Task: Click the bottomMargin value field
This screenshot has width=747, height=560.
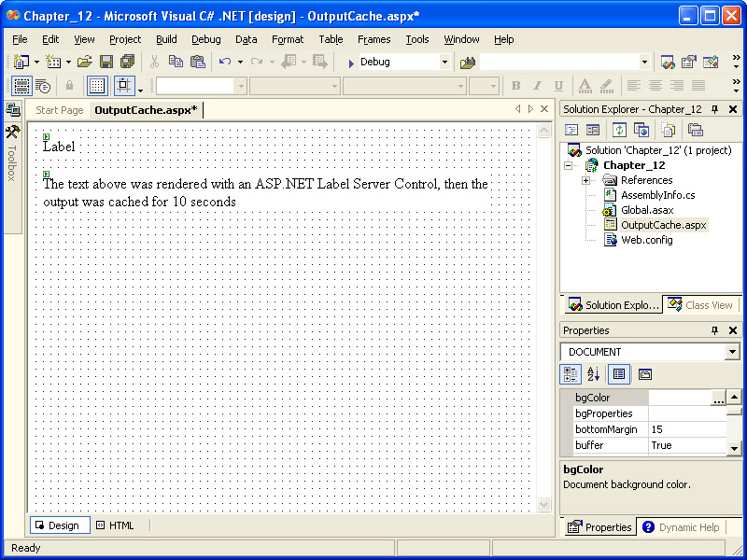Action: 686,429
